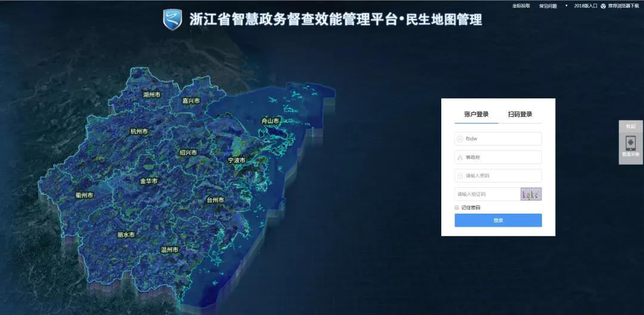Refresh the kqkc captcha image
This screenshot has width=644, height=315.
(531, 194)
